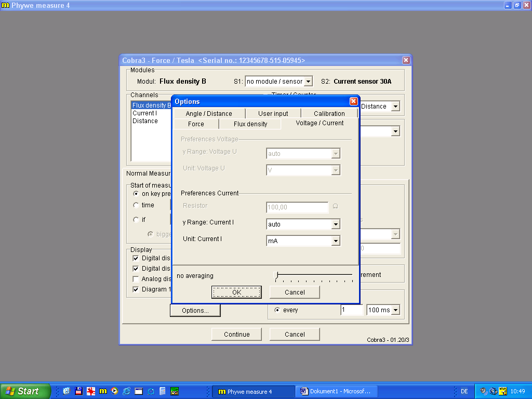Click the red splash quick launch icon
The height and width of the screenshot is (399, 532).
[x=91, y=391]
